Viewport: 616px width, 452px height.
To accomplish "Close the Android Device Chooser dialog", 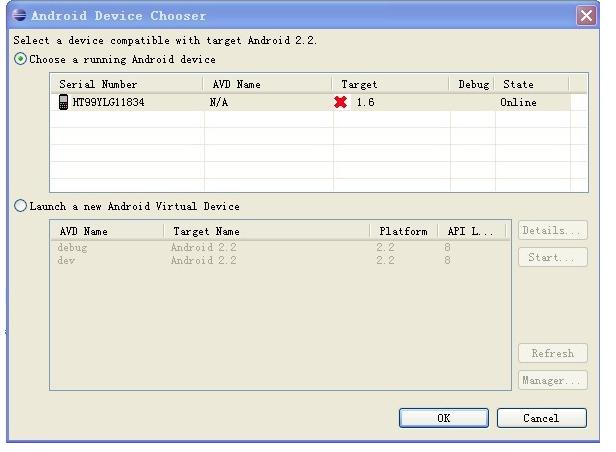I will tap(586, 16).
